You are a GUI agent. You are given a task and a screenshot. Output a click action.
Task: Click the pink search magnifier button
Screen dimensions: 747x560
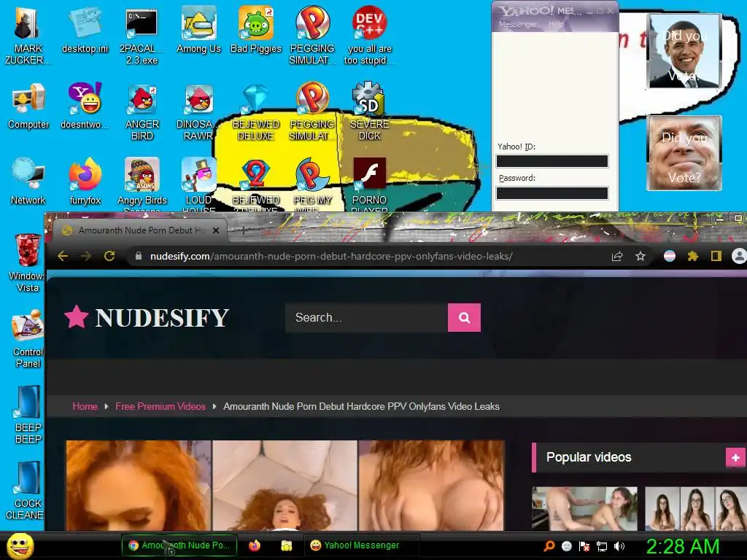pyautogui.click(x=464, y=318)
